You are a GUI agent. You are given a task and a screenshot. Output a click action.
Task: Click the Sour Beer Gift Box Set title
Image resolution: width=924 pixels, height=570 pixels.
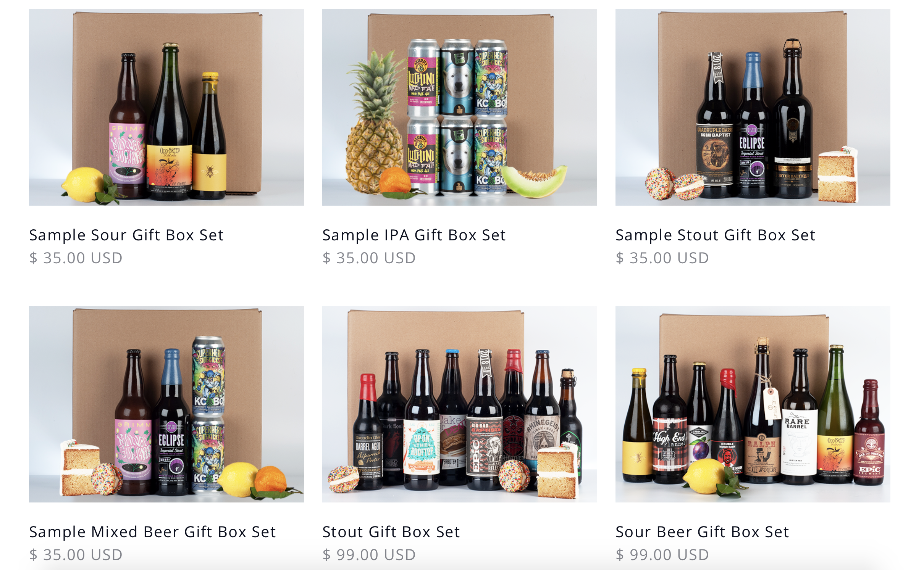703,532
